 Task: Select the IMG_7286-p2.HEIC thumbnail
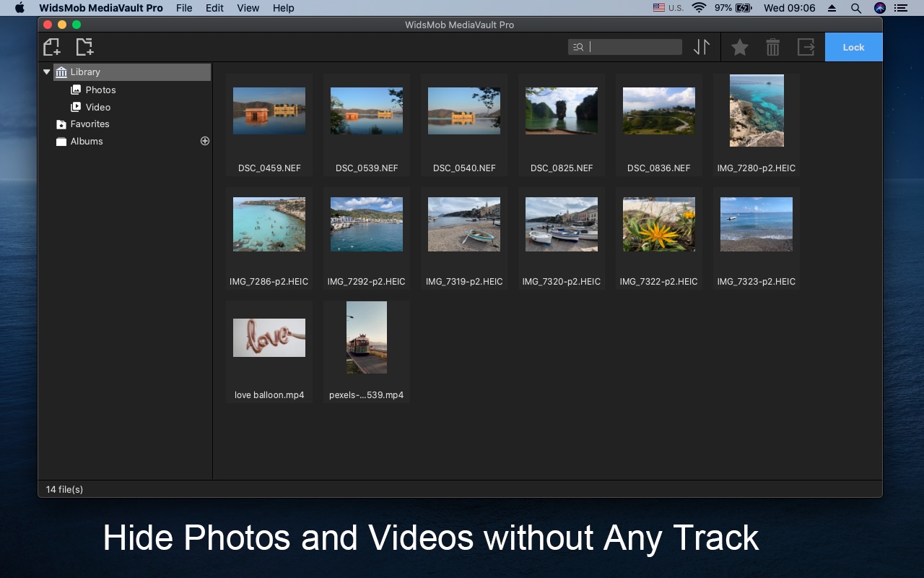tap(269, 224)
